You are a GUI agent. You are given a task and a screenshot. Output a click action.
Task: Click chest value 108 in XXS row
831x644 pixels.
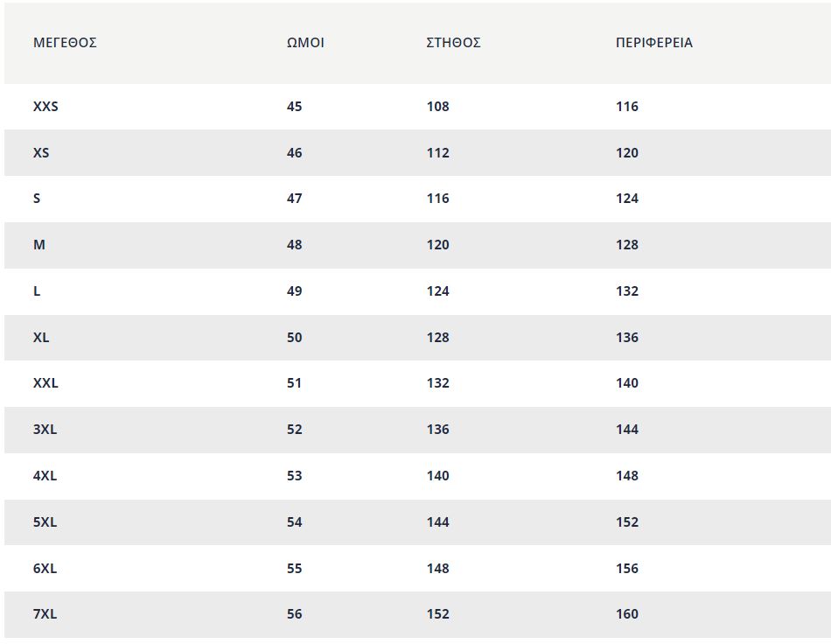437,107
